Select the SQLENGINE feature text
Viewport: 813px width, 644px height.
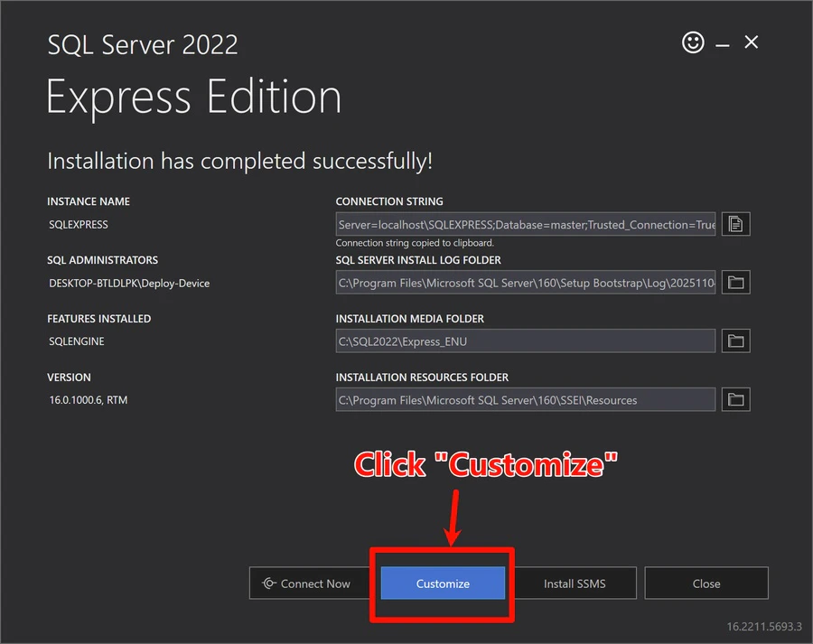pyautogui.click(x=76, y=341)
